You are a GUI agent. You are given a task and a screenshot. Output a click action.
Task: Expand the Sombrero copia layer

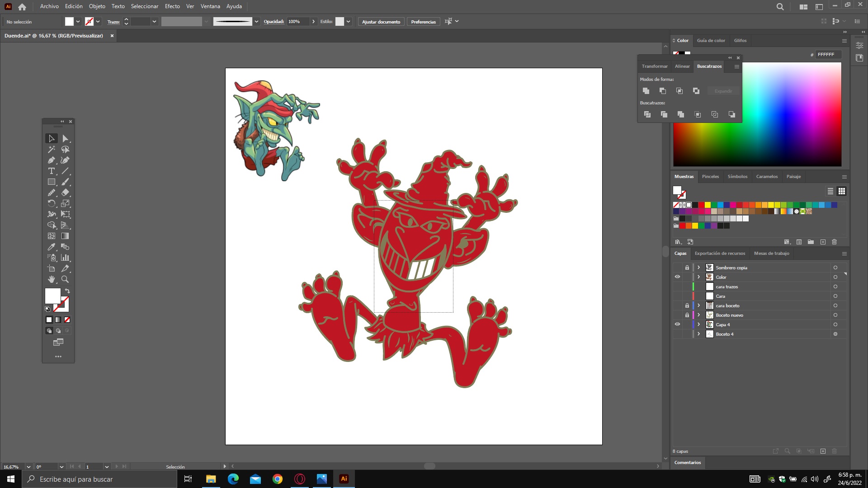[698, 267]
